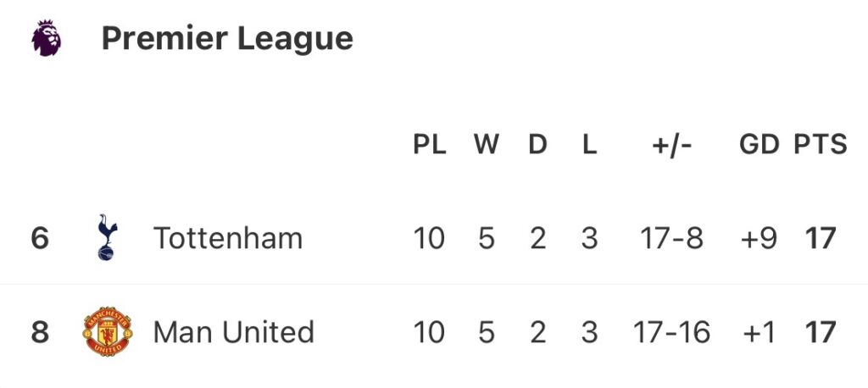Click Tottenham's 17 points value
The image size is (868, 388).
coord(821,239)
